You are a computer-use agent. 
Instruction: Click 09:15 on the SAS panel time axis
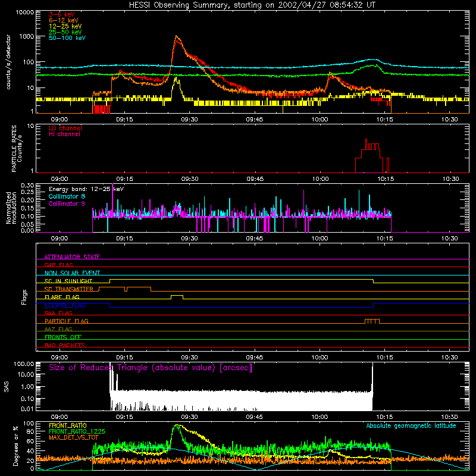(x=124, y=417)
